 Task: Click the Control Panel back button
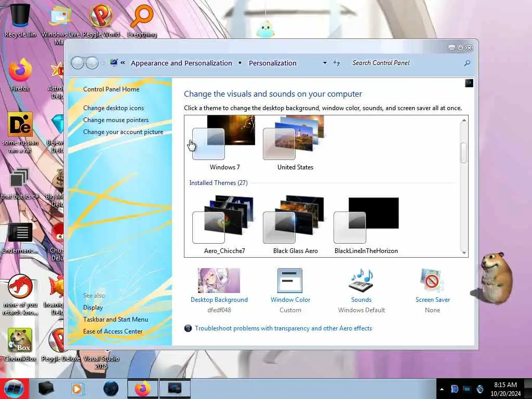pos(78,63)
